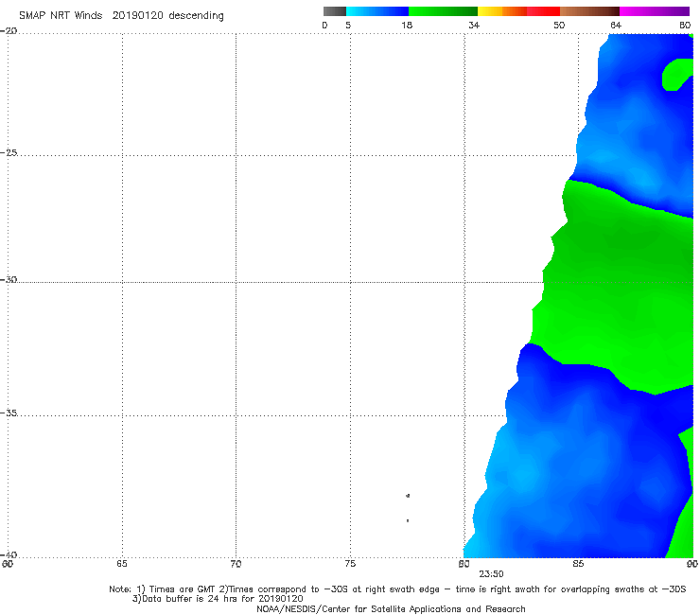700x615 pixels.
Task: Click the brown 50-64 colorbar segment
Action: point(589,11)
